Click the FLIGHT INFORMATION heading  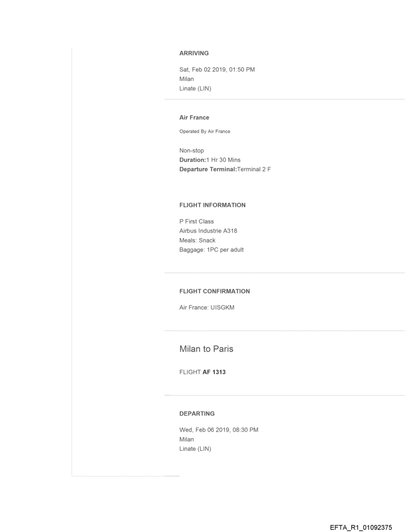[212, 205]
